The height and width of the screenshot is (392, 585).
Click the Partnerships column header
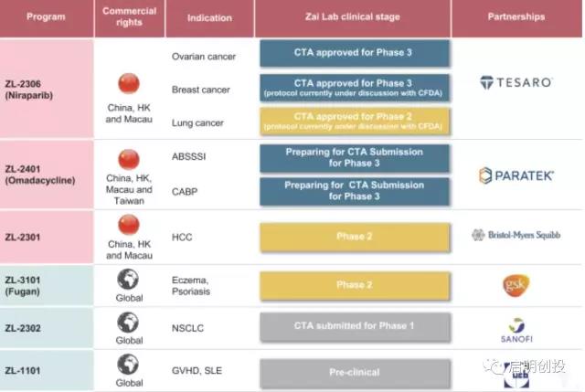coord(516,17)
